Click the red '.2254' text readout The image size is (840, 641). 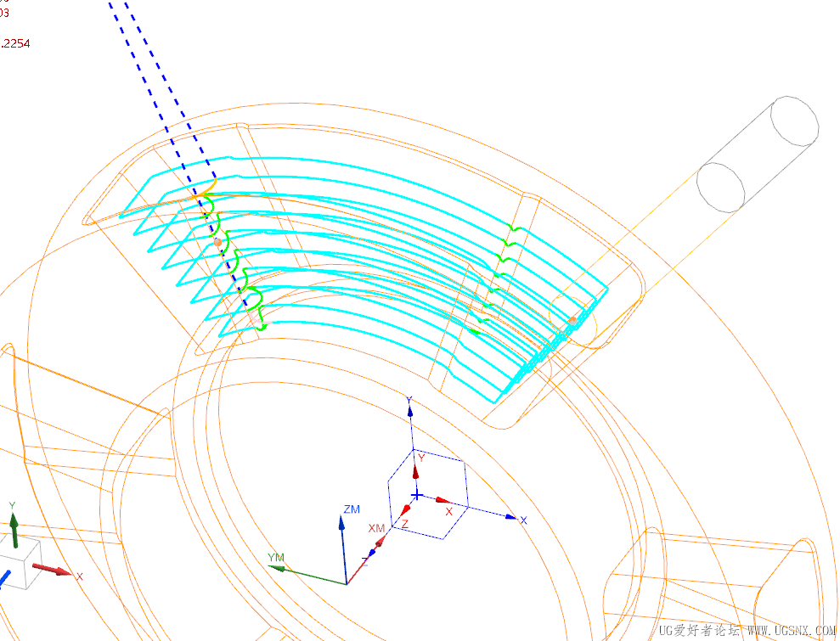pos(15,44)
